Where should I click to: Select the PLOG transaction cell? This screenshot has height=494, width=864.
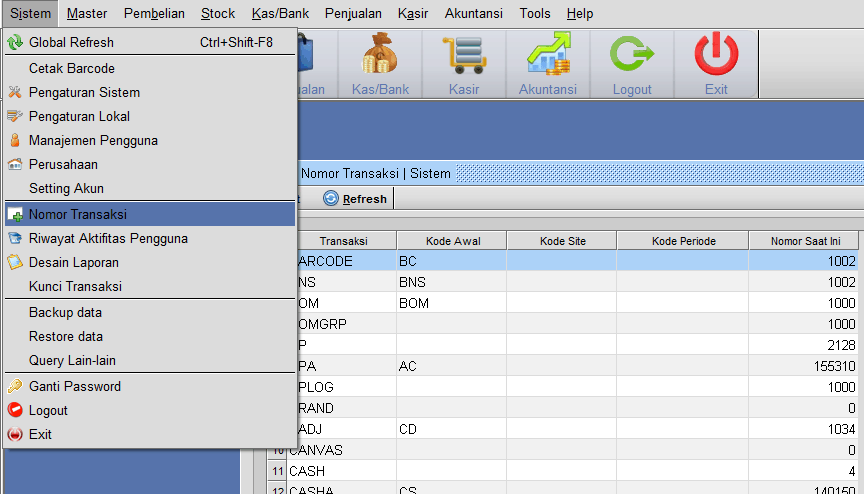tap(347, 387)
